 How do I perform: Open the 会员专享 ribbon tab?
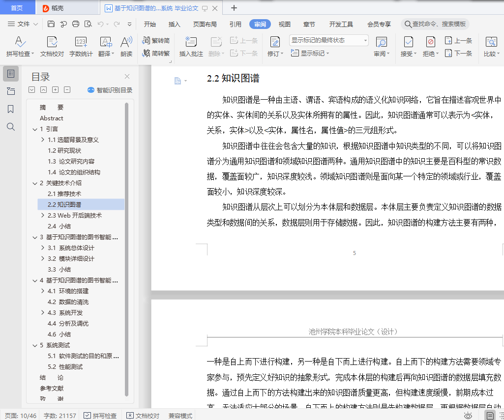pos(379,24)
